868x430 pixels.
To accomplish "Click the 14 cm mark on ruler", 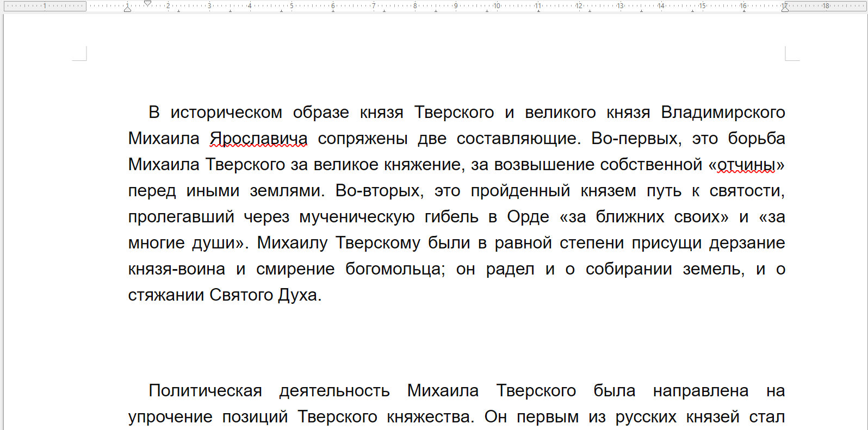I will pos(661,6).
